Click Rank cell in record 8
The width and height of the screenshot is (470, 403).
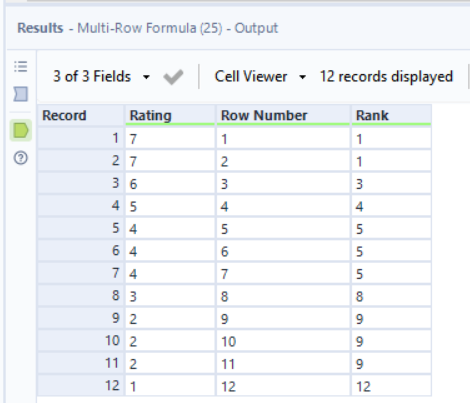[391, 296]
